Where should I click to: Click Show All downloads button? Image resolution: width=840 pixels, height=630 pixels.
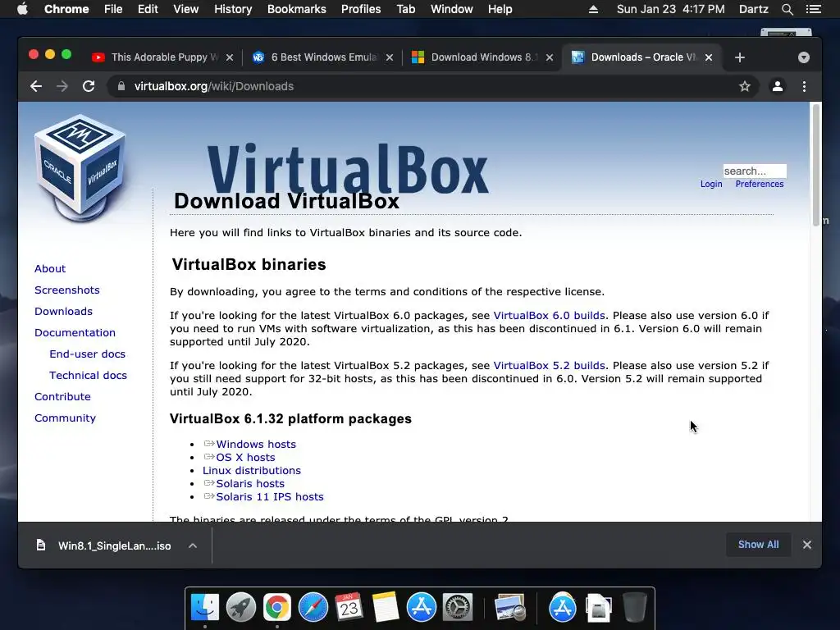click(x=758, y=545)
